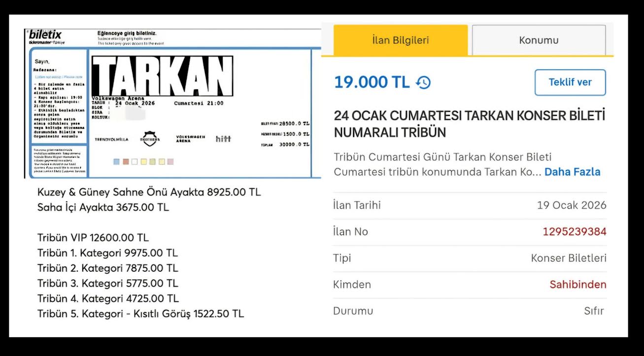Click the red Sahibinden seller link
The height and width of the screenshot is (356, 644).
[577, 285]
